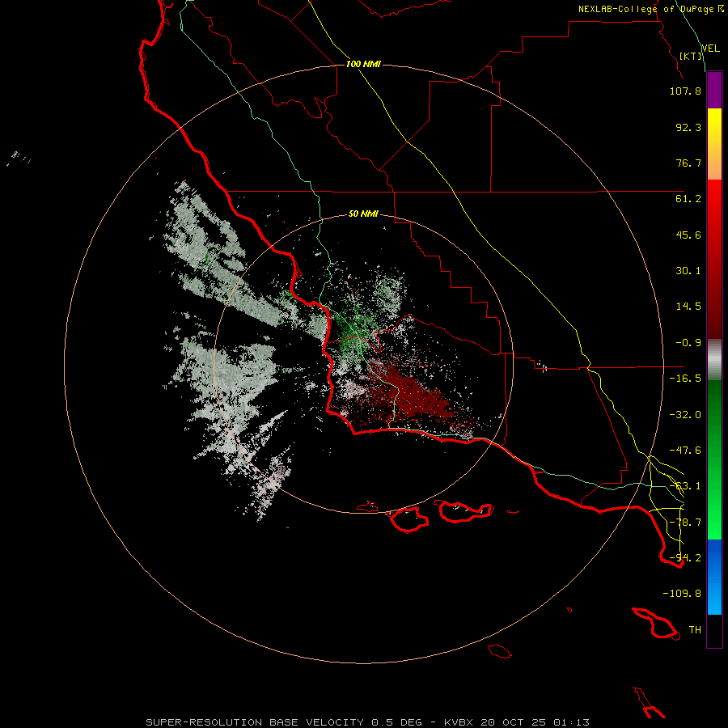Viewport: 728px width, 728px height.
Task: Click the NEXLAB-College of DuPage watermark text
Action: (x=646, y=9)
